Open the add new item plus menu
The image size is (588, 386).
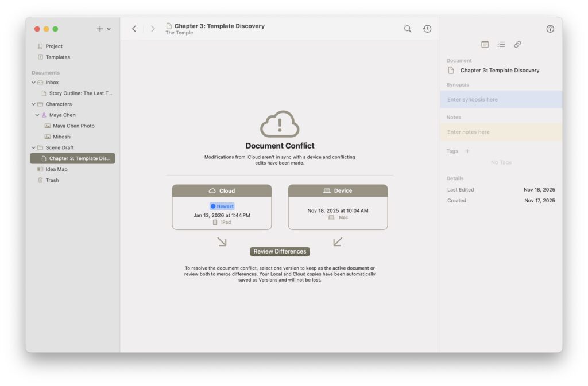(x=103, y=29)
